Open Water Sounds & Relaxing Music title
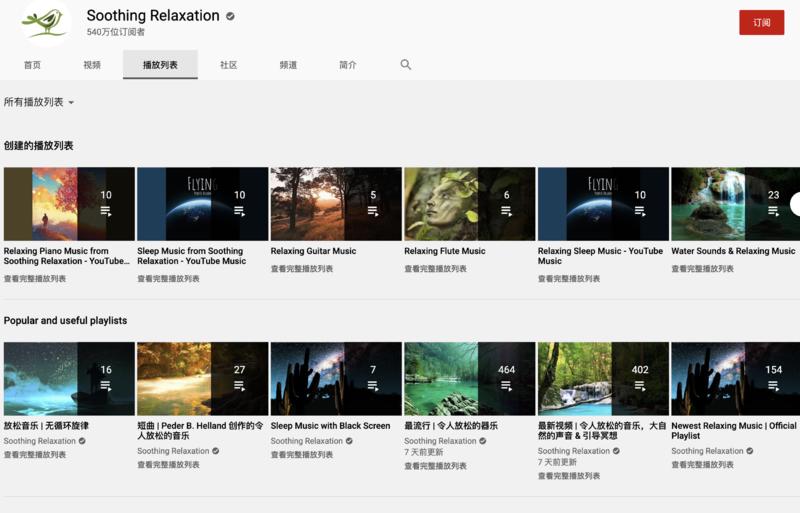Screen dimensions: 800x513 pyautogui.click(x=733, y=251)
